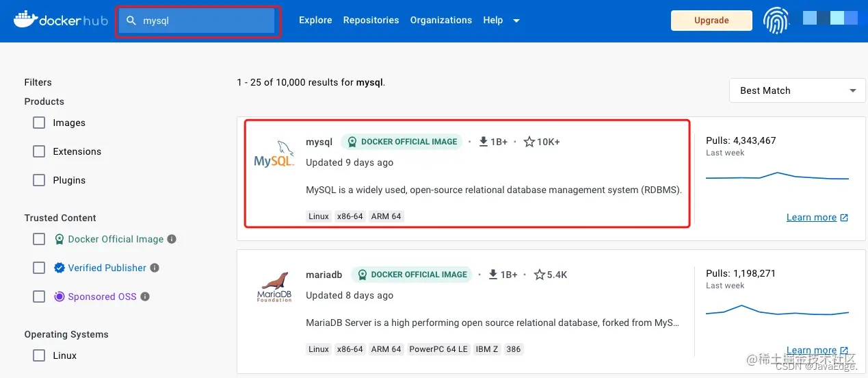Image resolution: width=868 pixels, height=378 pixels.
Task: Click the Upgrade button
Action: pyautogui.click(x=711, y=21)
